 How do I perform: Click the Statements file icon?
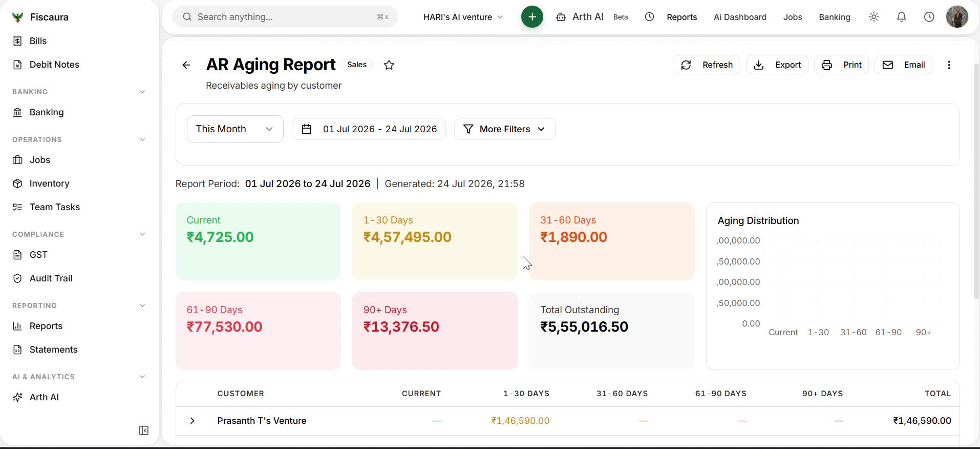(x=17, y=350)
